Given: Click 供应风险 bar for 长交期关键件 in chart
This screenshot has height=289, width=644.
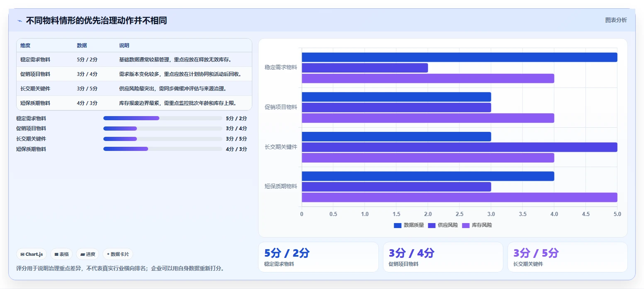Looking at the screenshot, I should [x=459, y=147].
